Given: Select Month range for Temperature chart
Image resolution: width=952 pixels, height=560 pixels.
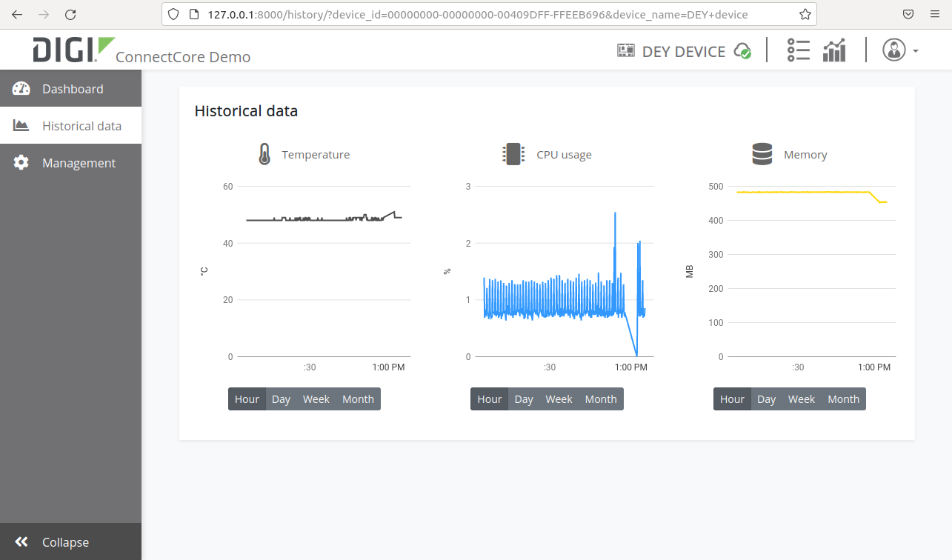Looking at the screenshot, I should point(358,399).
